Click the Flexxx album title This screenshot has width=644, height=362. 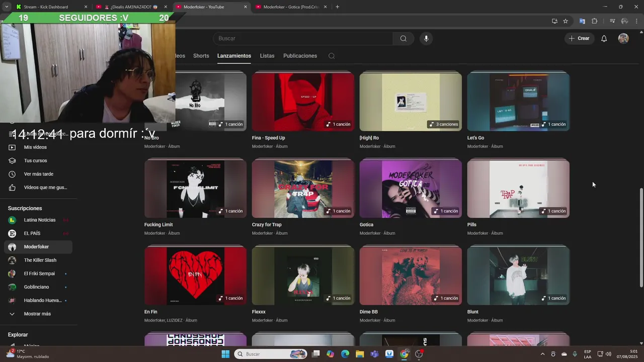pyautogui.click(x=259, y=312)
